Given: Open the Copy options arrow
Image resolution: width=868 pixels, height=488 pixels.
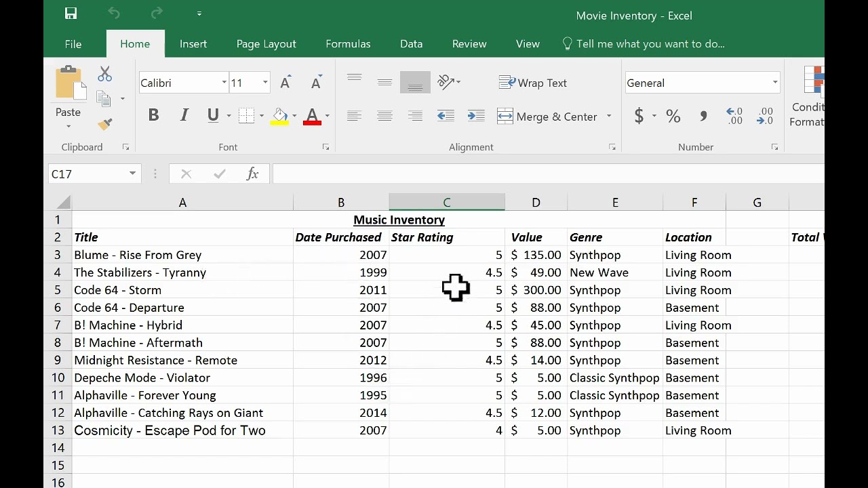Looking at the screenshot, I should 122,99.
